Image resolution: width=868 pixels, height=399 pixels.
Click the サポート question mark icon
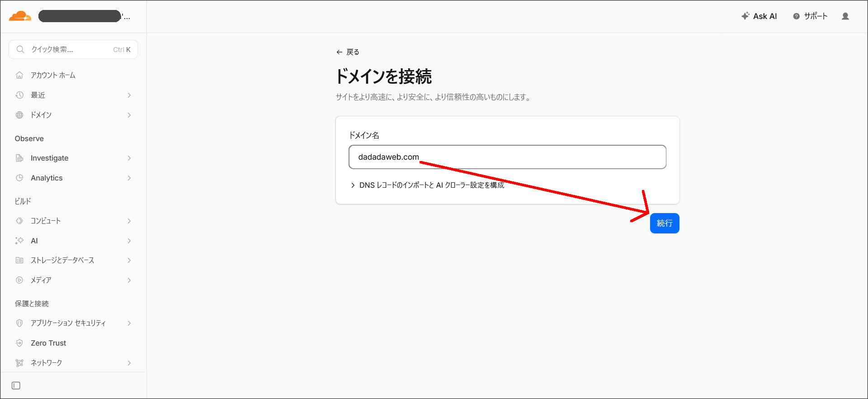pyautogui.click(x=796, y=16)
